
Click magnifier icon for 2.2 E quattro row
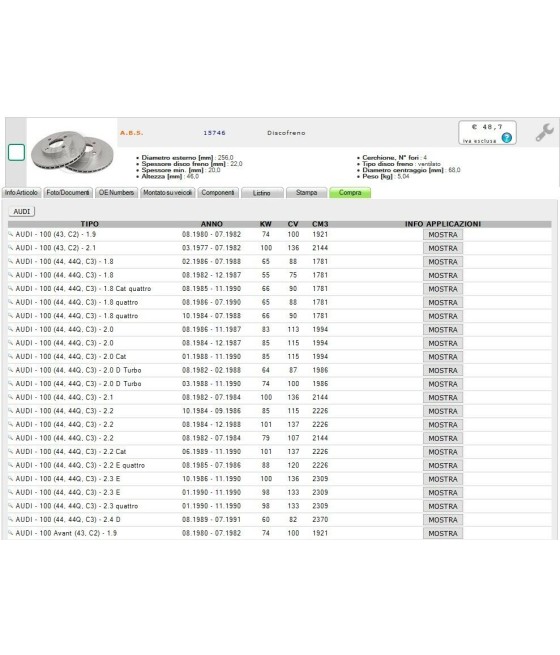pyautogui.click(x=11, y=465)
